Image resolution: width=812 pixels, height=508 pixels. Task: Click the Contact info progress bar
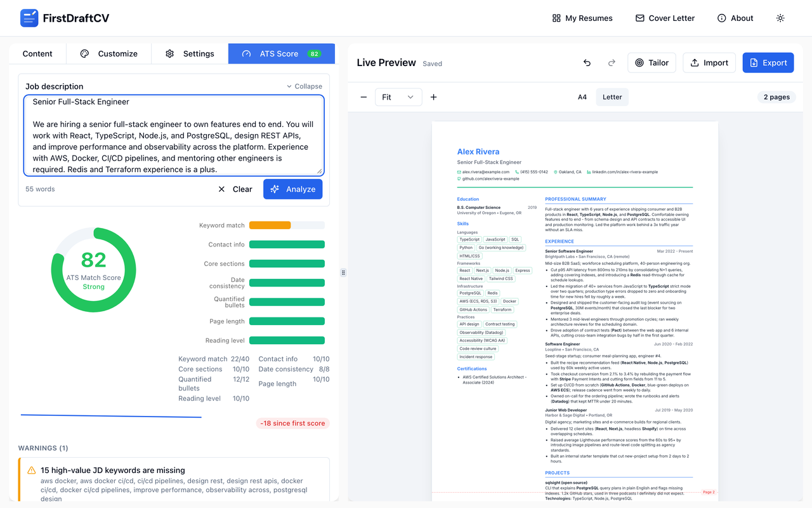click(287, 244)
